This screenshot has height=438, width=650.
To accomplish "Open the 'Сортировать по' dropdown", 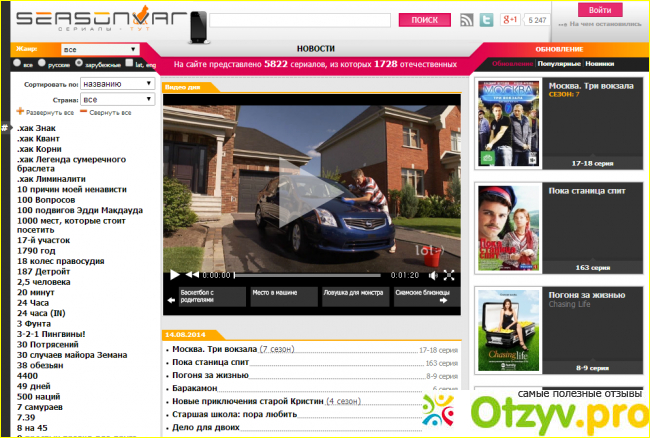I will (117, 84).
